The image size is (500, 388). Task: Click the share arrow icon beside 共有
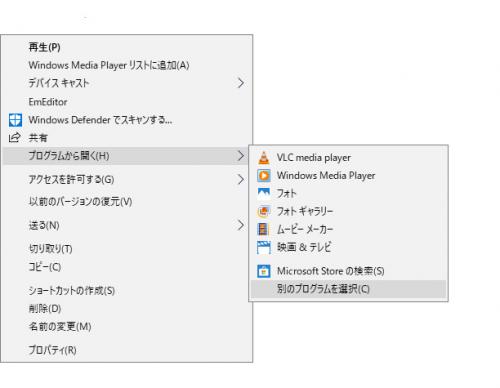click(x=15, y=138)
